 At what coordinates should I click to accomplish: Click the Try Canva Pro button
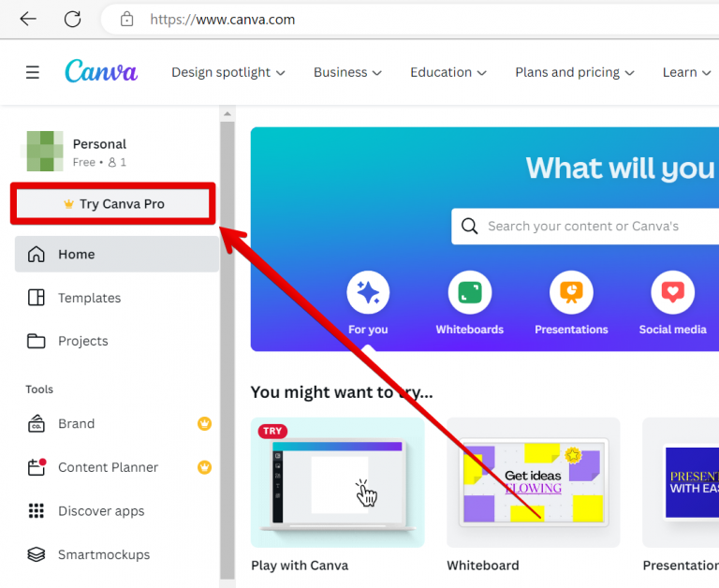pos(113,203)
